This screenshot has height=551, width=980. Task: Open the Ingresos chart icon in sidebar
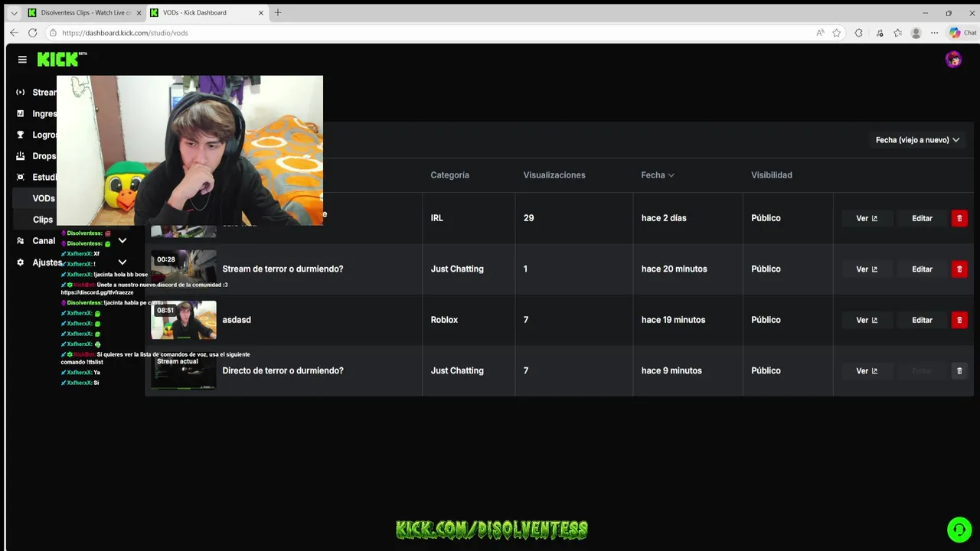21,113
